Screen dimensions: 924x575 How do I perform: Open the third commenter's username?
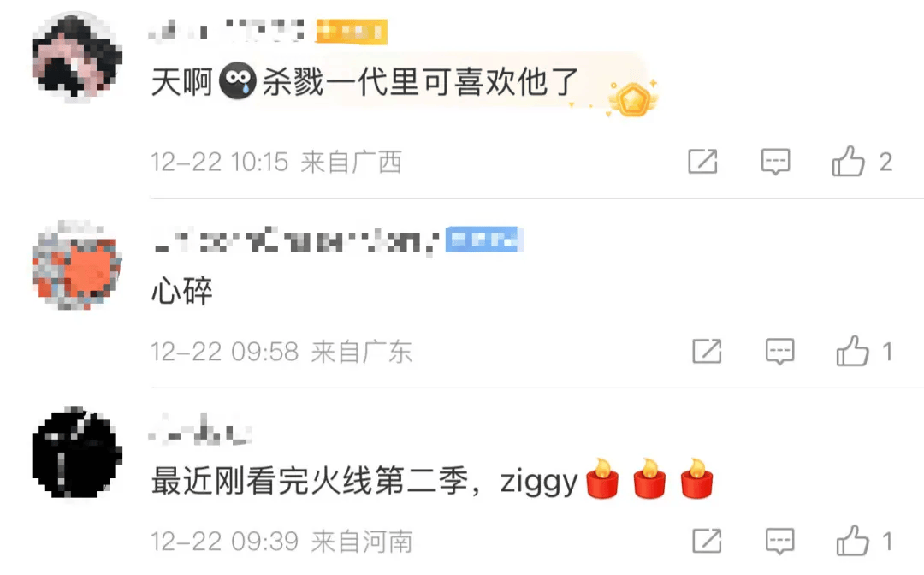click(x=201, y=430)
